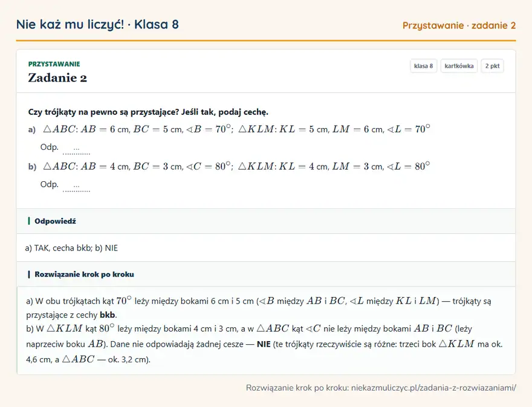Click the bold 'bkb' in the solution
The image size is (532, 407).
pyautogui.click(x=107, y=315)
